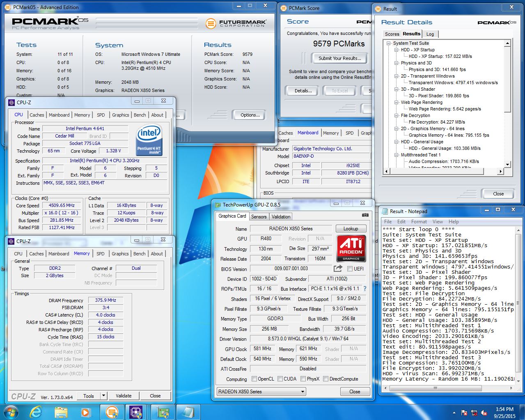This screenshot has width=525, height=420.
Task: Show hidden tray icons arrow
Action: 454,413
